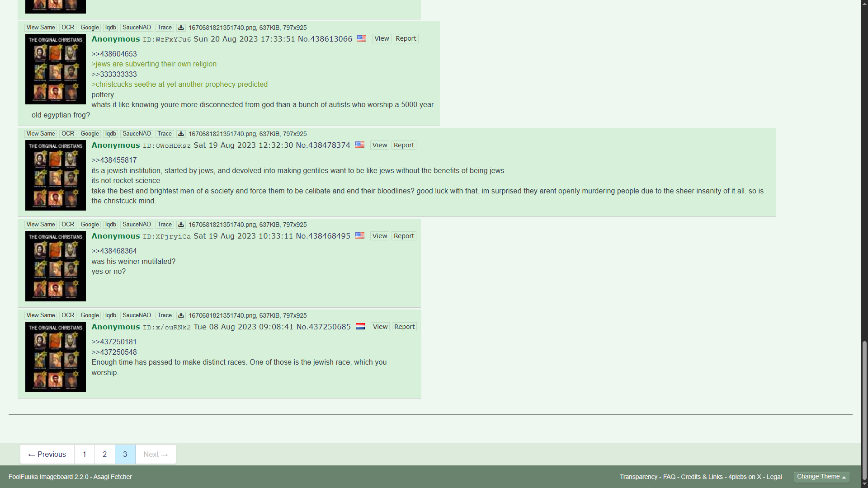Open the Change Theme dropdown
The image size is (868, 488).
[821, 477]
